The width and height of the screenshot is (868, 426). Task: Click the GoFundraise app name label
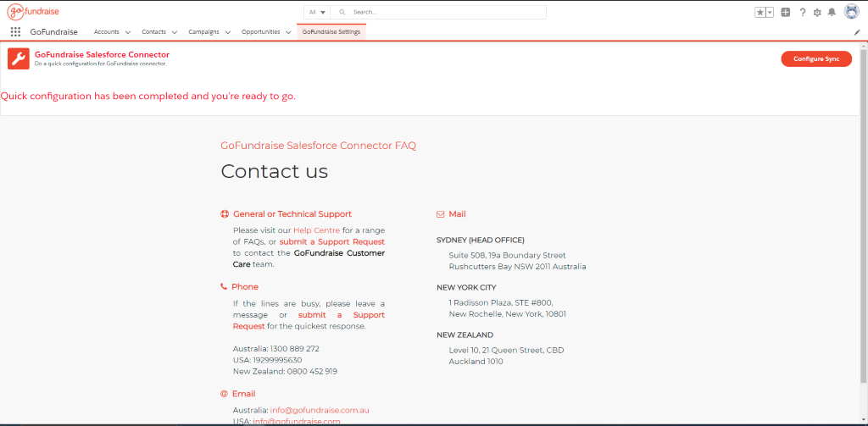53,32
